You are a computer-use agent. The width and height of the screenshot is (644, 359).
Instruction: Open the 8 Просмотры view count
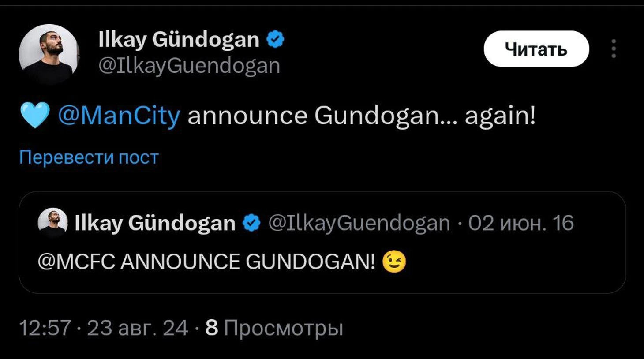click(274, 328)
